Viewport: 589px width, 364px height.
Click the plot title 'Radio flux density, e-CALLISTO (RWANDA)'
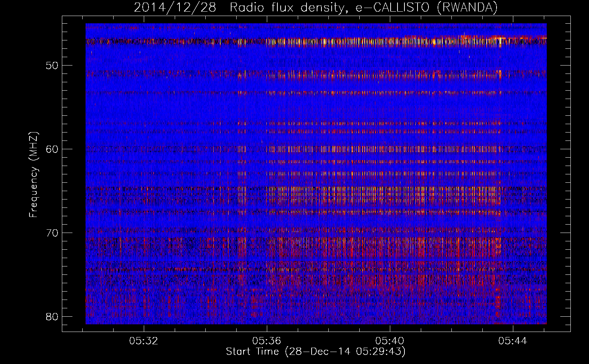364,8
